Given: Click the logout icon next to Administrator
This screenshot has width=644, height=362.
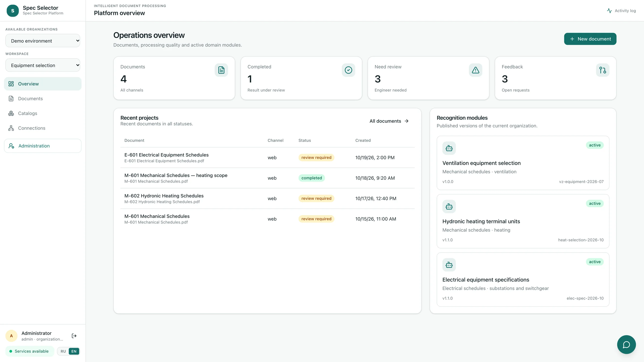Looking at the screenshot, I should coord(74,336).
